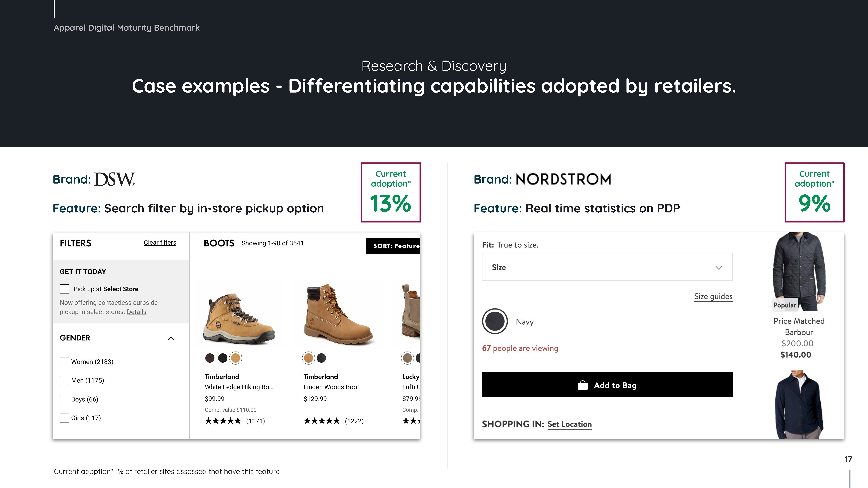
Task: Open the White Ledge Hiking Boot image
Action: [239, 319]
